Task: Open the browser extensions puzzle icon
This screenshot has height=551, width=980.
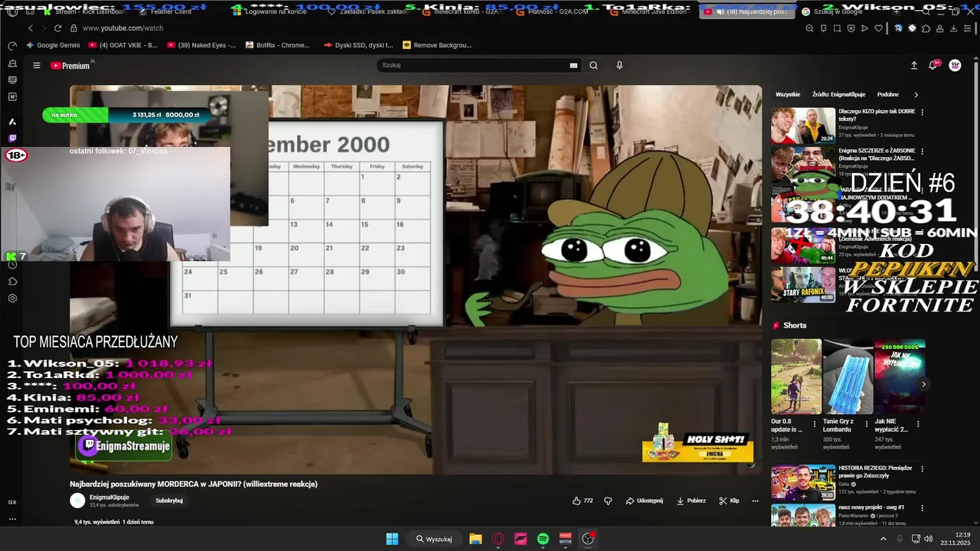Action: click(926, 28)
